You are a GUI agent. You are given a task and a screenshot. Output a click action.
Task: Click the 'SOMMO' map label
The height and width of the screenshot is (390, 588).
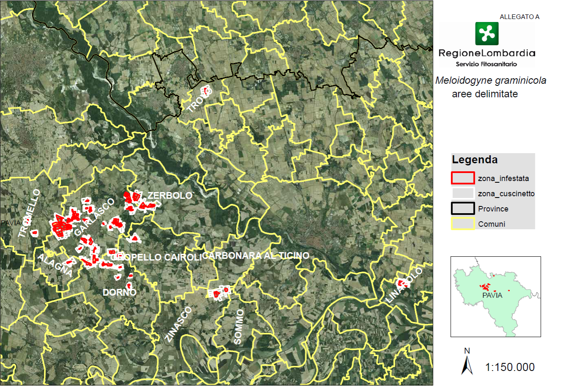click(x=239, y=327)
